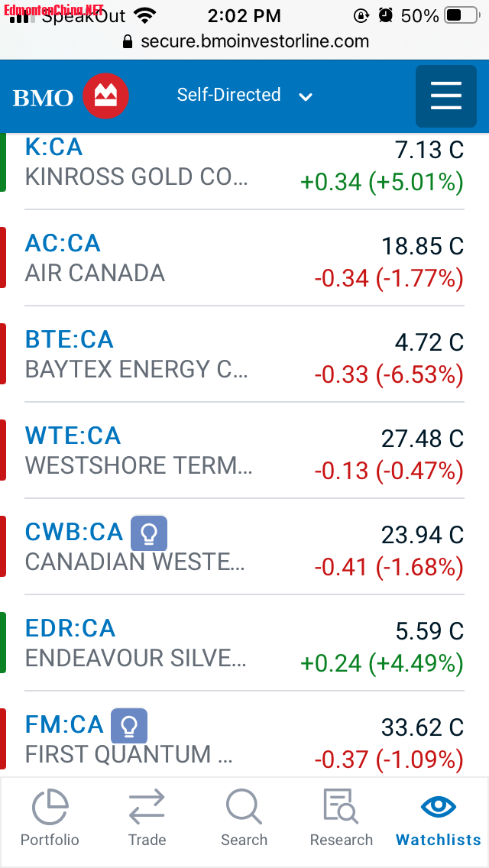The image size is (489, 868).
Task: Tap the lightbulb icon beside CWB:CA
Action: click(x=149, y=533)
